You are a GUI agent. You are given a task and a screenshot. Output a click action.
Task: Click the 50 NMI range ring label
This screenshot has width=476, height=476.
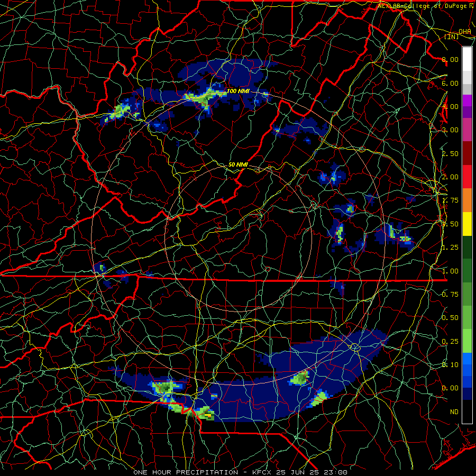(x=238, y=164)
